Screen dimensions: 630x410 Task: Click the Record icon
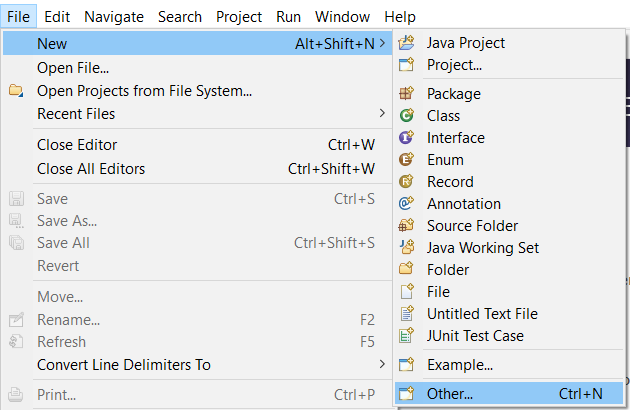coord(406,182)
